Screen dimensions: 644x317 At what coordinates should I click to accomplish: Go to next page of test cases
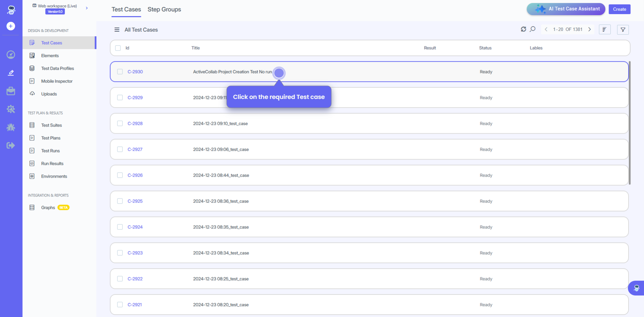point(590,29)
